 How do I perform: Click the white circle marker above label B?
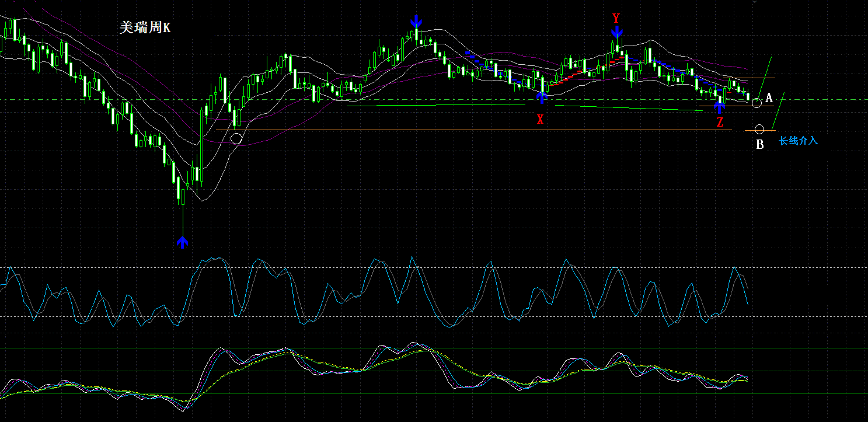pyautogui.click(x=759, y=130)
